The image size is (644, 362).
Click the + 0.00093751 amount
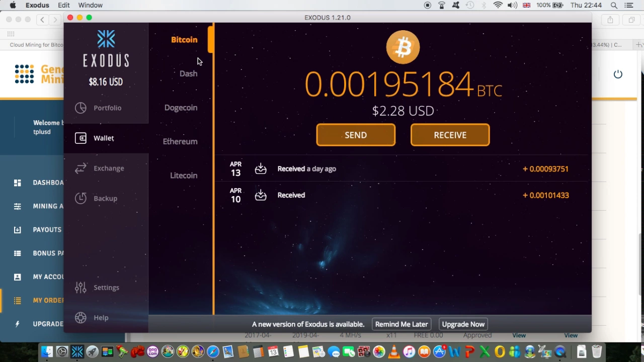(x=545, y=169)
